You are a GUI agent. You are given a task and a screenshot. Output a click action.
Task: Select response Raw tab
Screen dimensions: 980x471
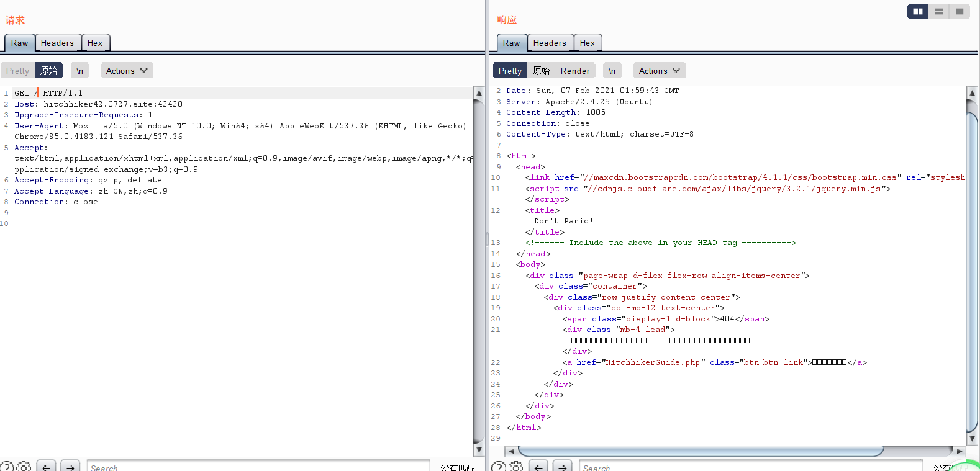pyautogui.click(x=512, y=43)
